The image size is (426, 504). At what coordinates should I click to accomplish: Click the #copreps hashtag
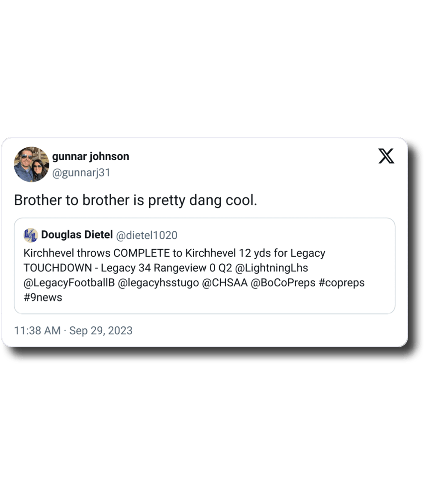click(342, 283)
